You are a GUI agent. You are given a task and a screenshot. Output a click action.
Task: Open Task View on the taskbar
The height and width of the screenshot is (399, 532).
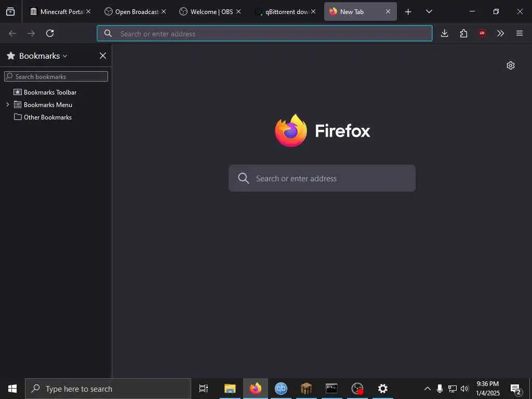point(204,389)
